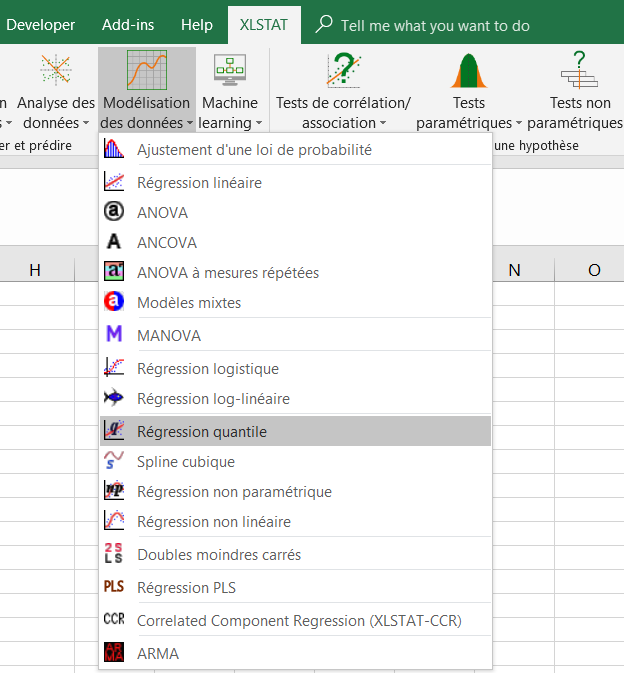
Task: Click the Modèles mixtes icon
Action: tap(114, 302)
